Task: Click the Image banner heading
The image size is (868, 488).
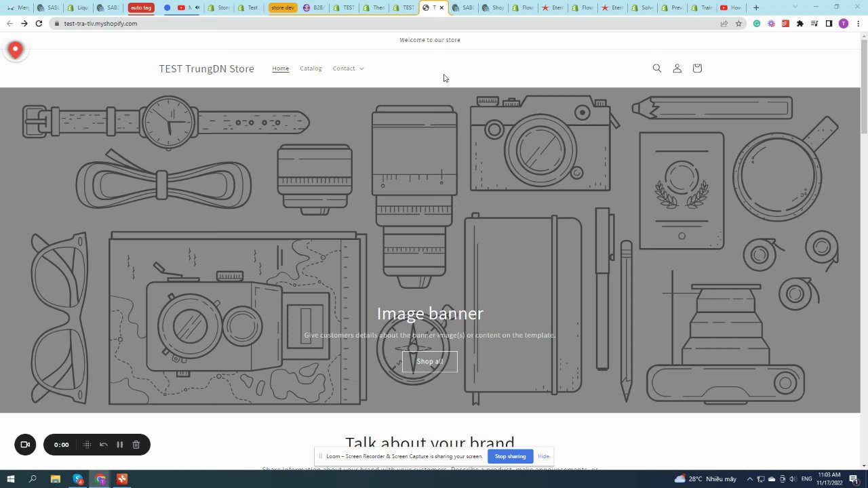Action: tap(430, 313)
